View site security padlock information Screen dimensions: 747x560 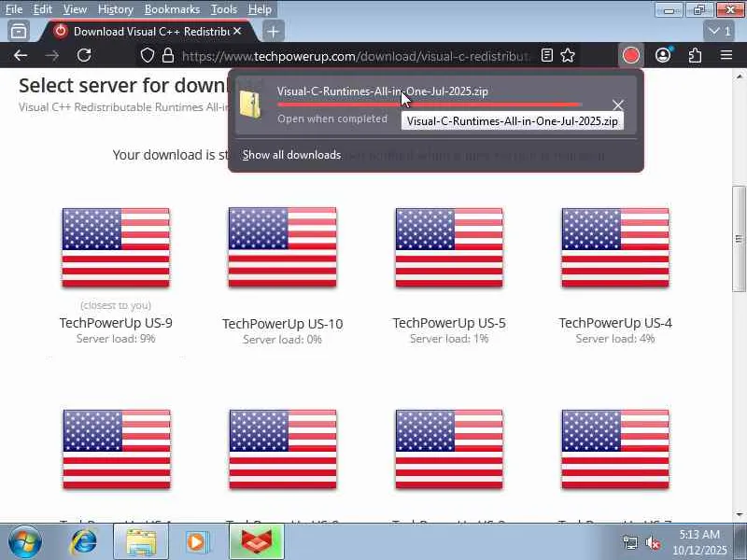pyautogui.click(x=168, y=56)
